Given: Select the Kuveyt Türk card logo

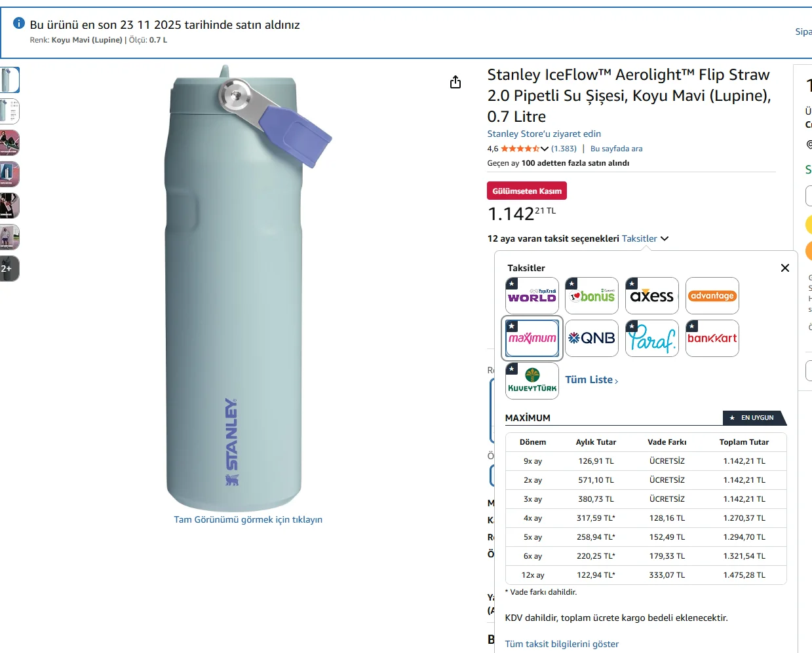Looking at the screenshot, I should click(532, 381).
